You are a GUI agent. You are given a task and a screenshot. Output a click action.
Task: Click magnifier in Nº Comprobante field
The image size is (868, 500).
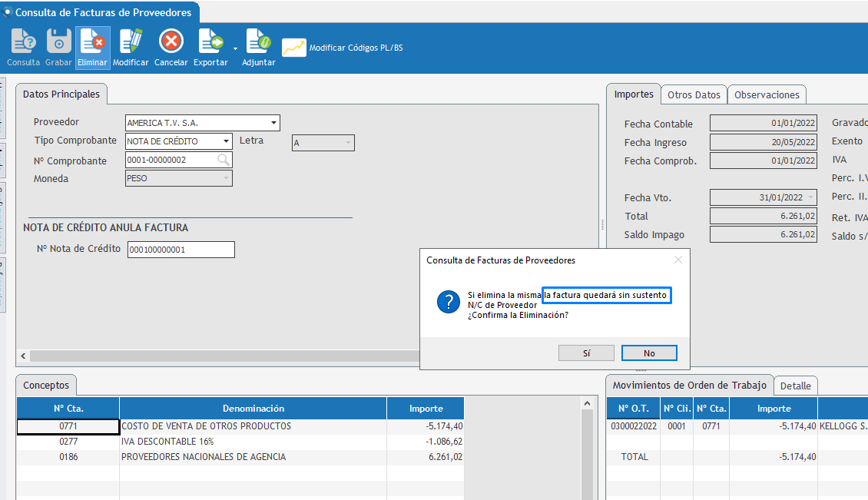coord(223,160)
